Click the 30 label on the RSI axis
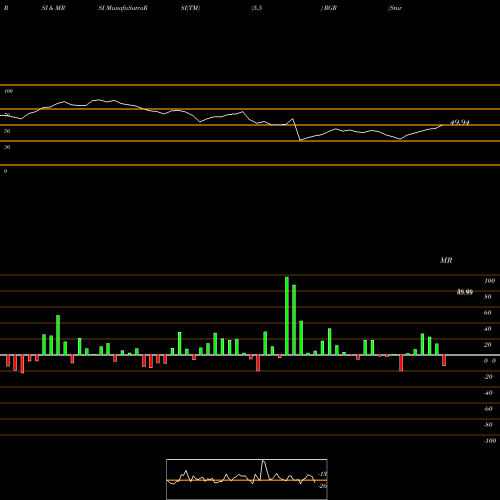 [x=7, y=147]
